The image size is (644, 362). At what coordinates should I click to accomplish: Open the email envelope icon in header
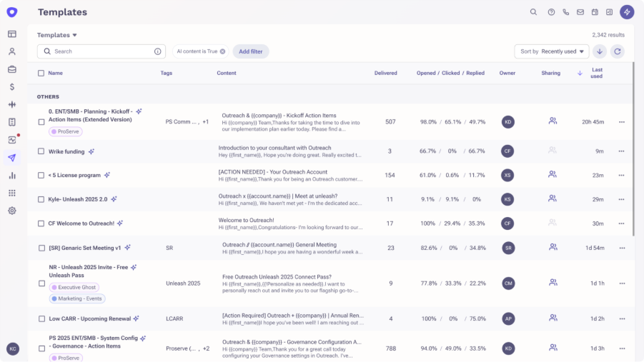580,12
